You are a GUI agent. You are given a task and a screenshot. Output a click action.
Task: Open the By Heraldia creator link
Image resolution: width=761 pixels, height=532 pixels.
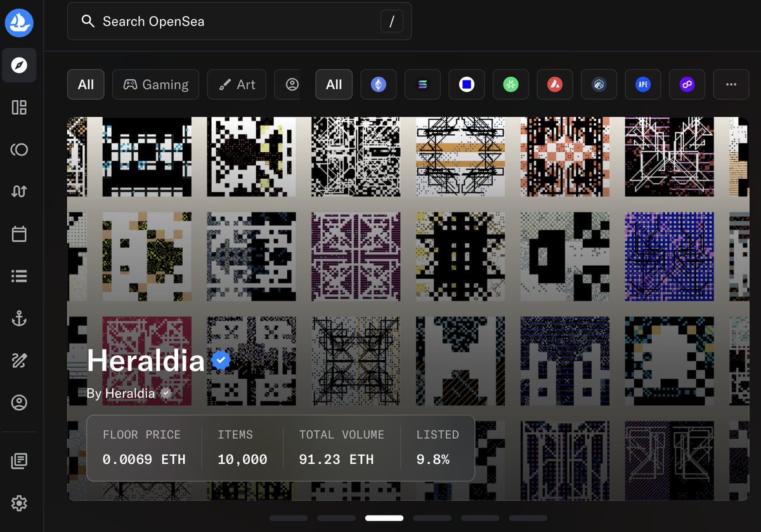[120, 393]
